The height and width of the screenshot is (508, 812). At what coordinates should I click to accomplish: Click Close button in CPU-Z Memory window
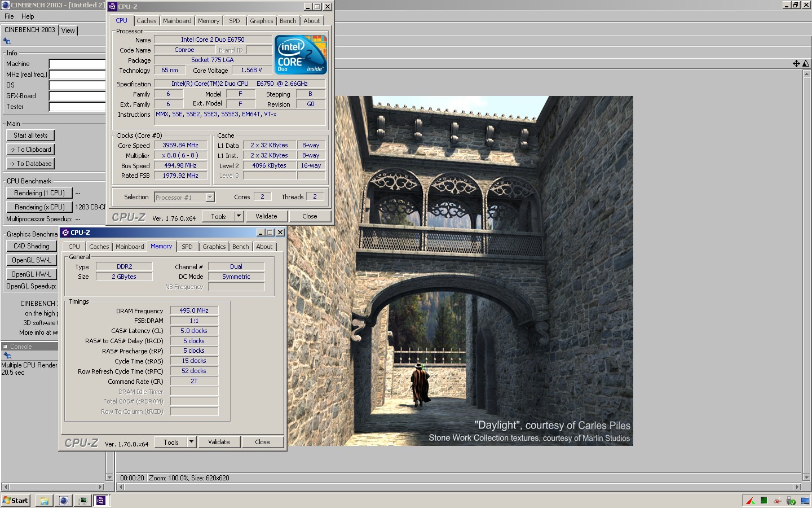(x=262, y=442)
